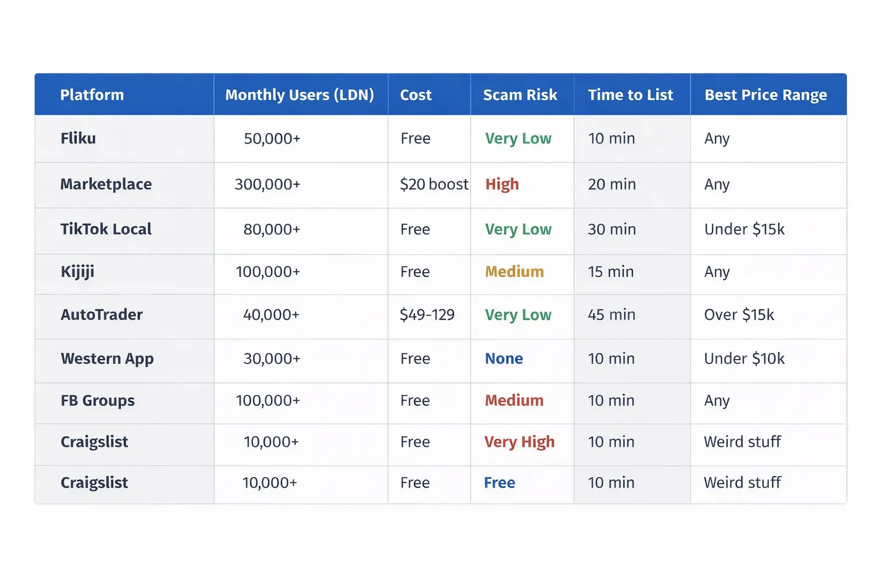This screenshot has width=882, height=588.
Task: Select the None scam risk for Western App
Action: click(504, 358)
